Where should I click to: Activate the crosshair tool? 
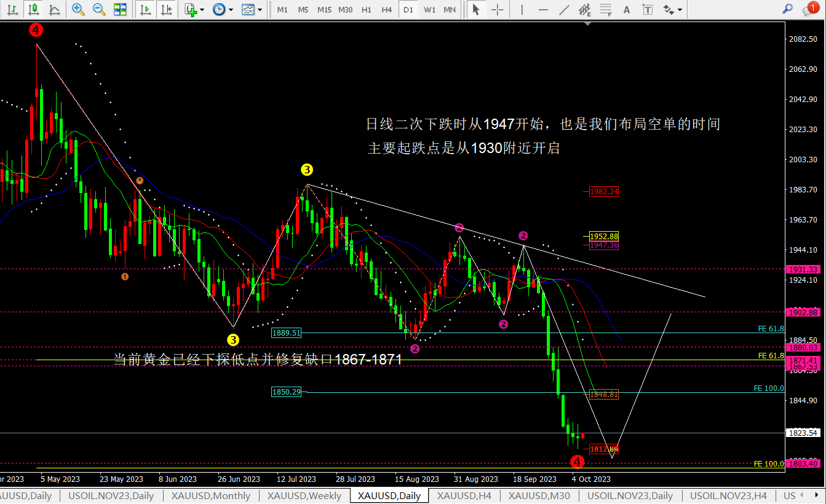[498, 9]
